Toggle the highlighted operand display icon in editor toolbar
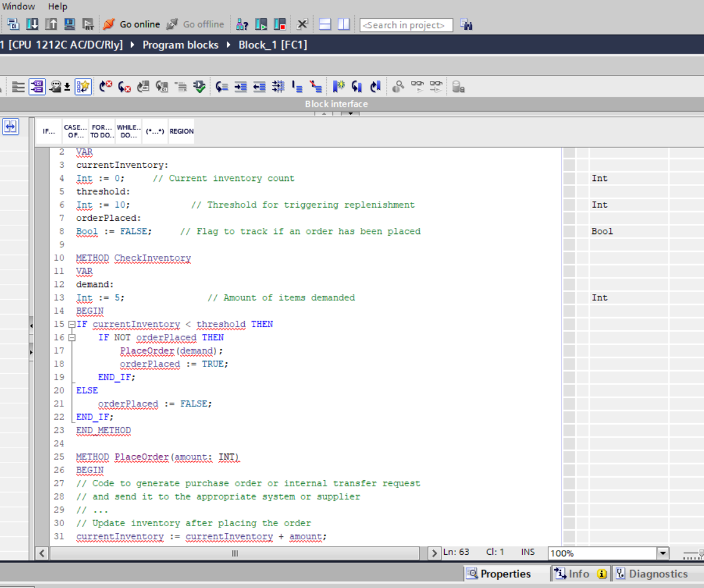Screen dimensions: 704x588 [37, 87]
